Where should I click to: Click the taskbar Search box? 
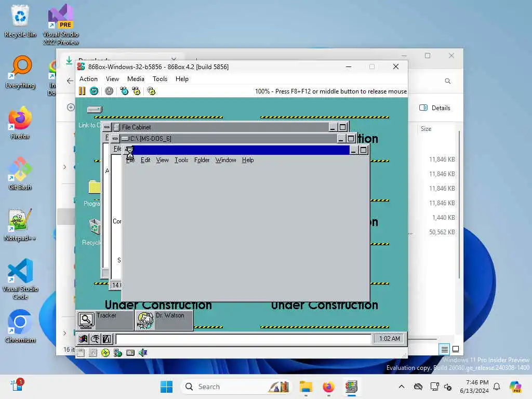click(236, 387)
